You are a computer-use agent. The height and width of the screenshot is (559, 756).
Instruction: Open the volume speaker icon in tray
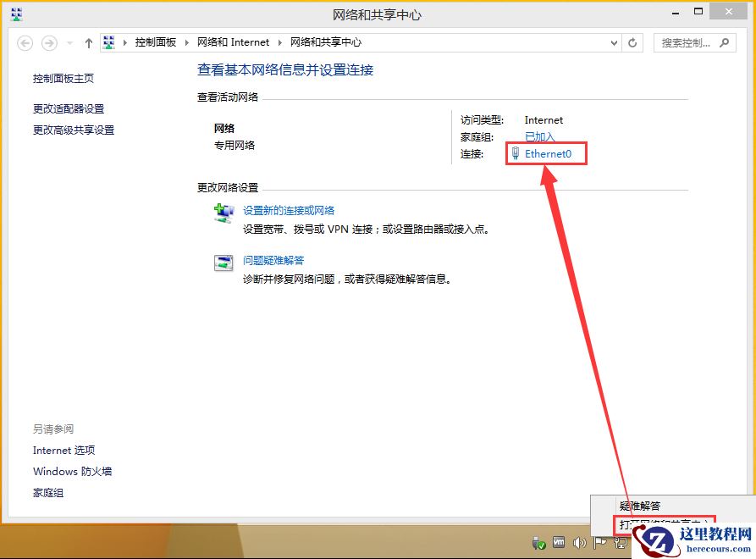pyautogui.click(x=578, y=543)
